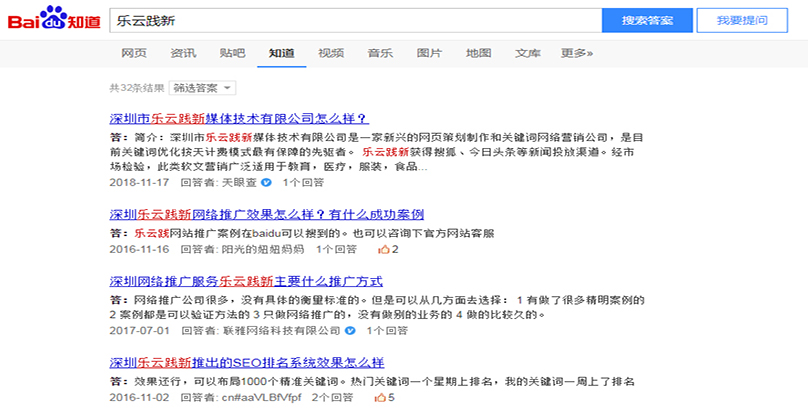The width and height of the screenshot is (808, 414).
Task: Click 1个回答 in the 联雅网络 result
Action: (x=387, y=330)
